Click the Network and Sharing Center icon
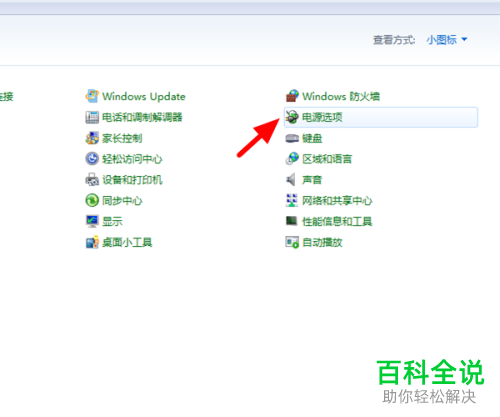Viewport: 500px width, 417px height. point(292,200)
